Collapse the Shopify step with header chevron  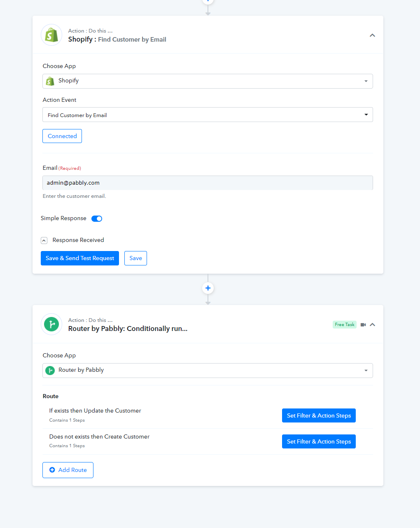(372, 35)
